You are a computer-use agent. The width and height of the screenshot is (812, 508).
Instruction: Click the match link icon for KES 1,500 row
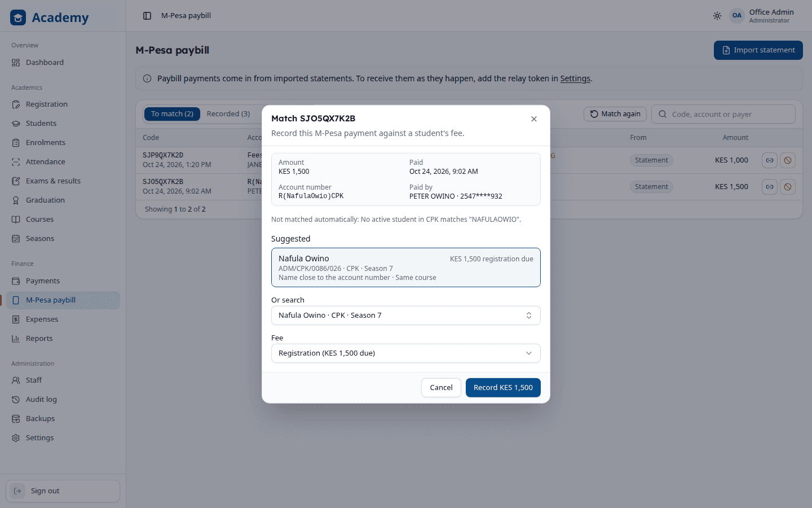[770, 187]
